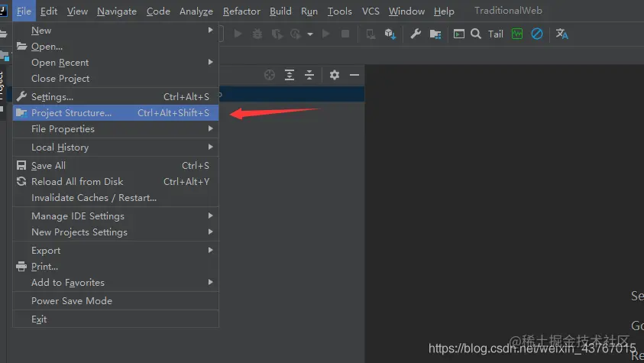Expand the File Properties submenu
Image resolution: width=644 pixels, height=363 pixels.
click(116, 129)
